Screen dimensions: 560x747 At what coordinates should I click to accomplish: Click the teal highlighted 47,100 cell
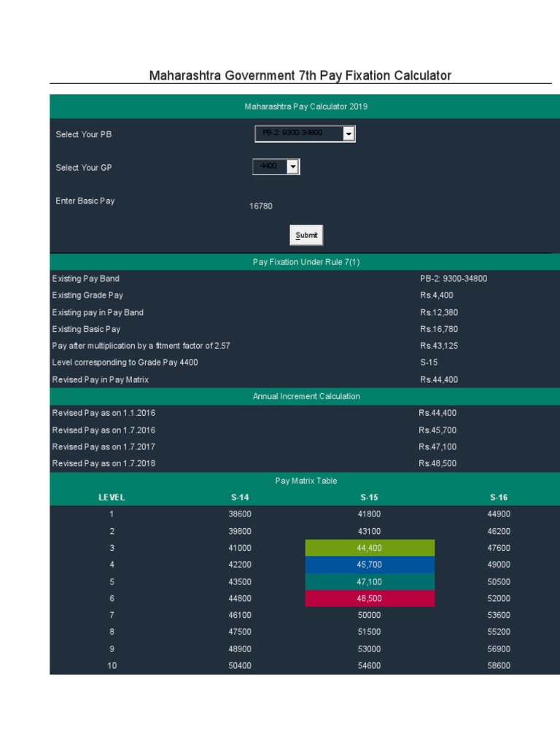pos(370,581)
